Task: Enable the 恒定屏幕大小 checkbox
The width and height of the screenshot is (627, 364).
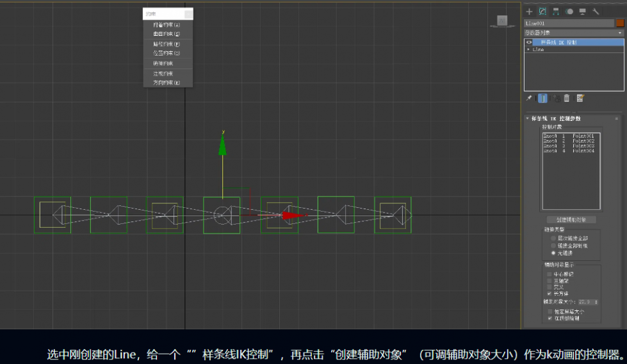Action: point(550,312)
